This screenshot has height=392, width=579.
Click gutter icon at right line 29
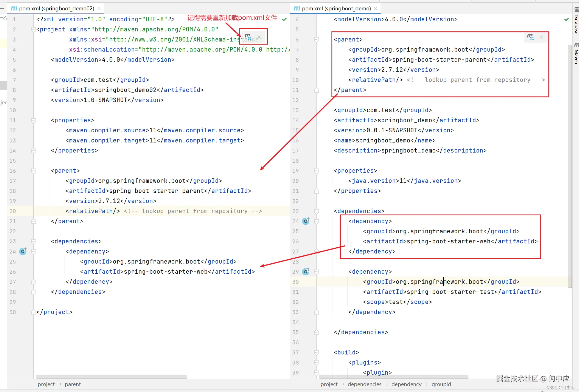306,271
